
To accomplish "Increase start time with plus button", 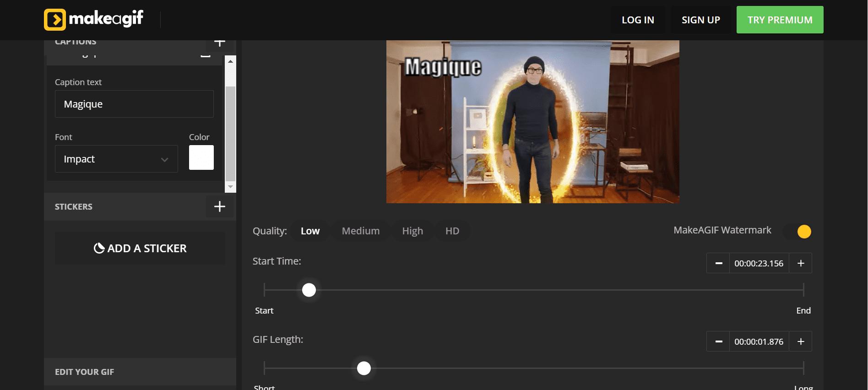I will click(x=801, y=263).
